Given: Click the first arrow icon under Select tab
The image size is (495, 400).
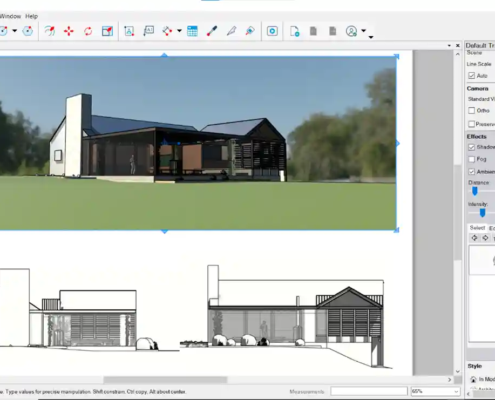Looking at the screenshot, I should tap(474, 238).
